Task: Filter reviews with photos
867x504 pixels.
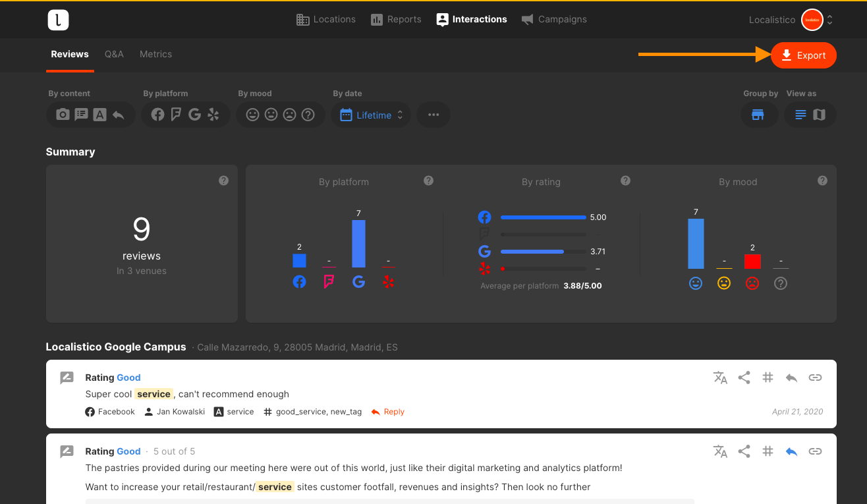Action: (63, 115)
